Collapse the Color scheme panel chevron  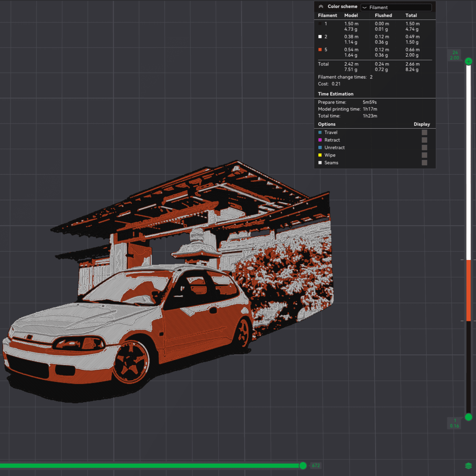[x=321, y=6]
